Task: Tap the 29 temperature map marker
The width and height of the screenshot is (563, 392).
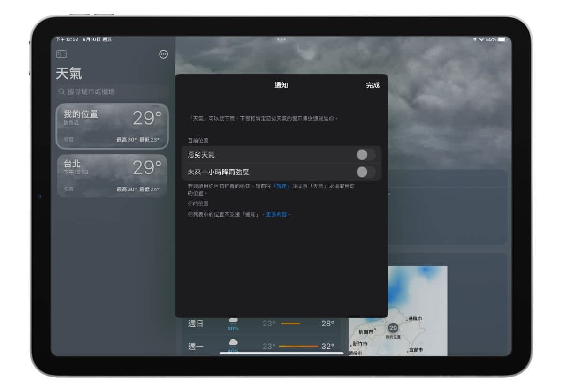Action: (x=393, y=328)
